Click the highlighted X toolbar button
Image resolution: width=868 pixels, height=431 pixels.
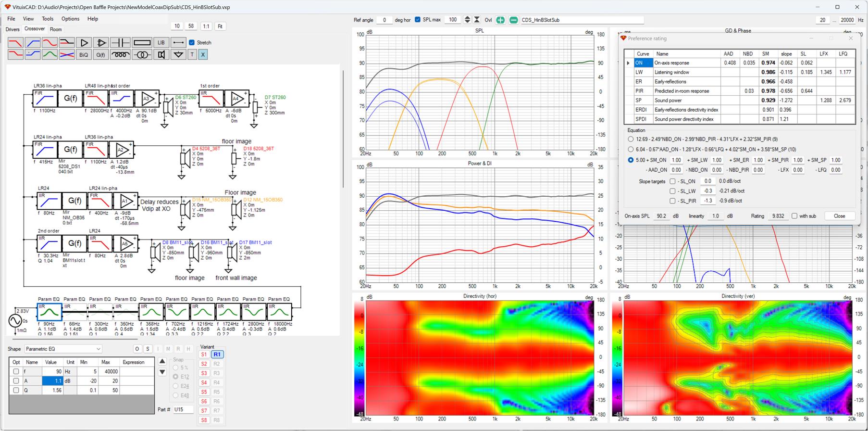pyautogui.click(x=203, y=54)
